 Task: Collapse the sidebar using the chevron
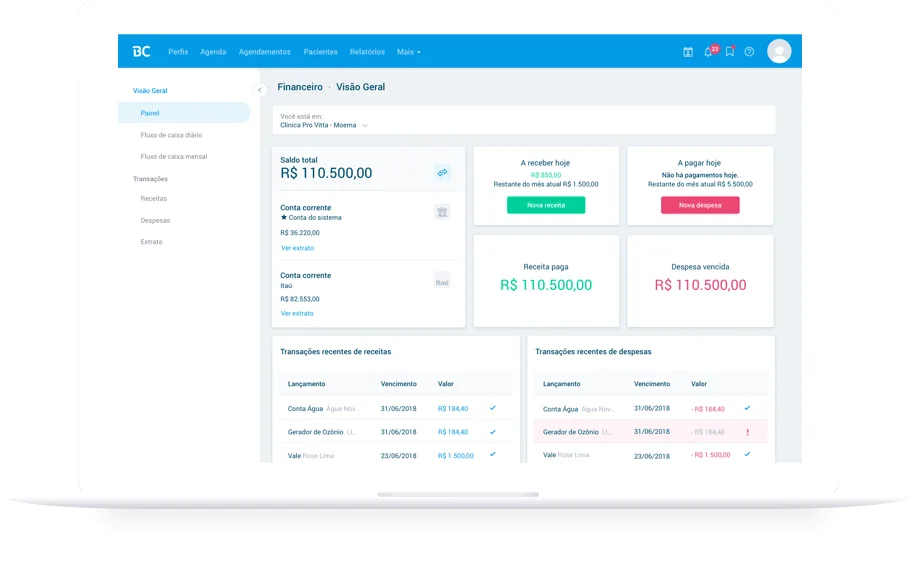260,90
